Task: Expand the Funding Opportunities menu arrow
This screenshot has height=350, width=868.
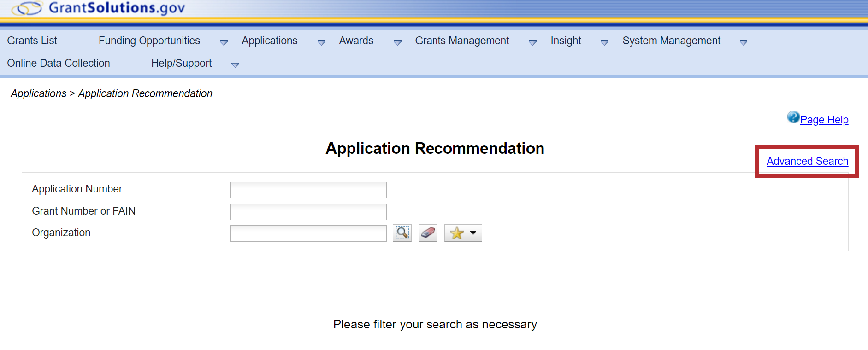Action: tap(224, 42)
